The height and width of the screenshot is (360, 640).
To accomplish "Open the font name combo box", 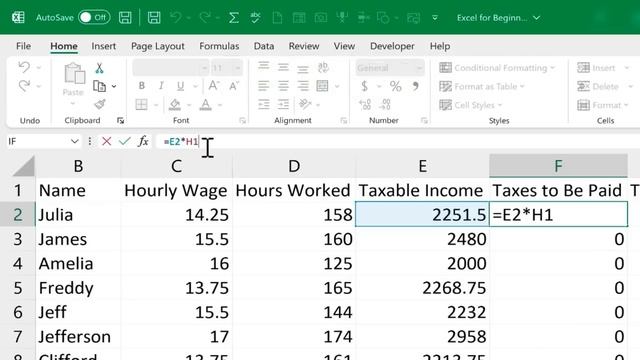I will (171, 68).
